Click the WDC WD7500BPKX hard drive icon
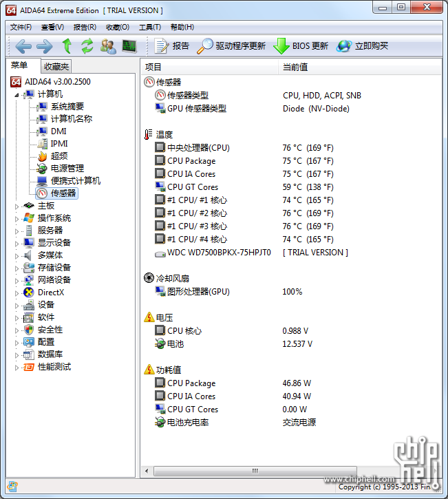This screenshot has width=448, height=499. 160,254
